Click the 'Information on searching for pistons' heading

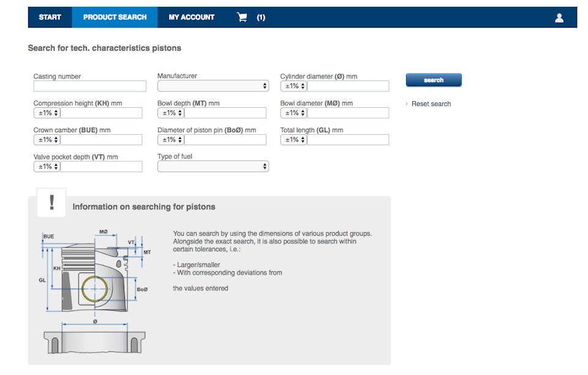coord(143,206)
